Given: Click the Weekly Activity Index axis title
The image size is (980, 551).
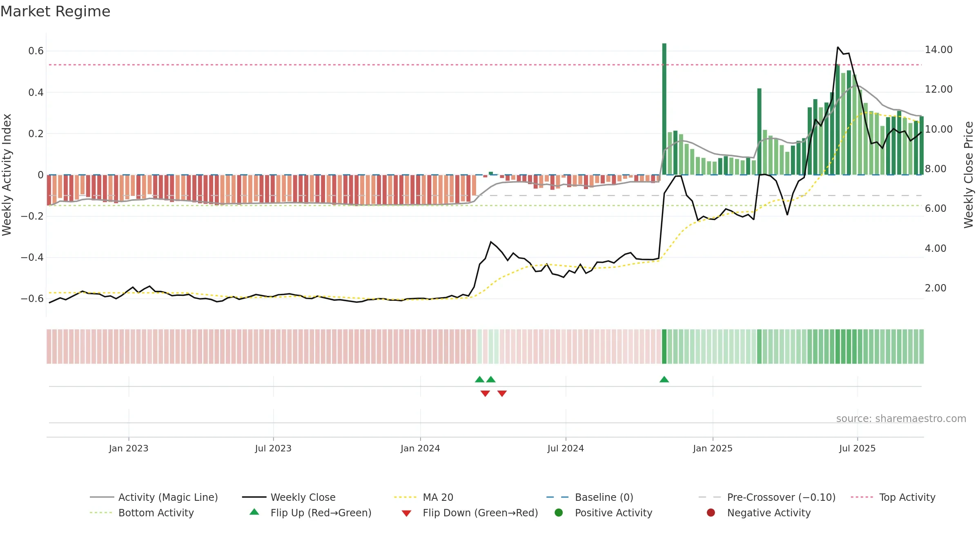Looking at the screenshot, I should tap(7, 175).
